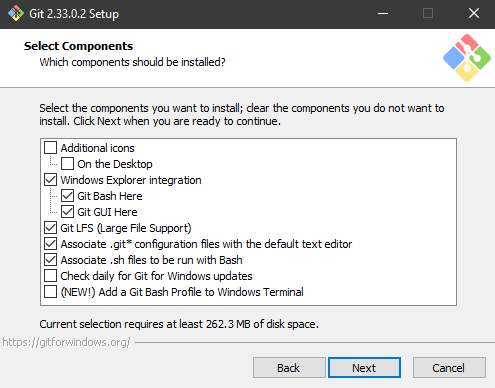Disable the Git Bash Here option
Viewport: 495px width, 388px height.
point(68,196)
